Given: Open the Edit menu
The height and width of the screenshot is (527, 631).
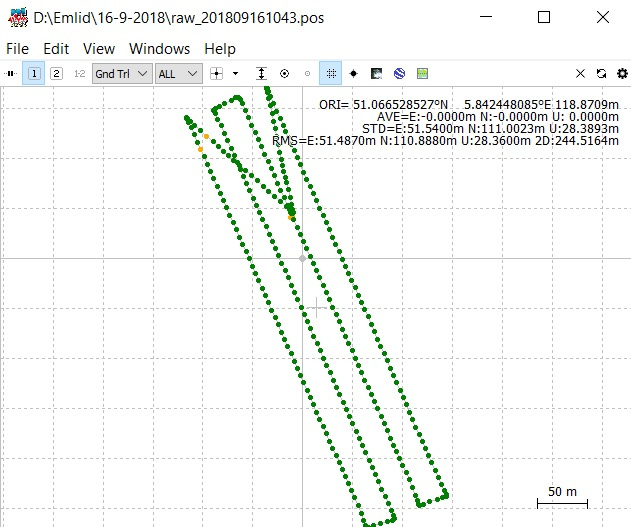Looking at the screenshot, I should click(56, 49).
